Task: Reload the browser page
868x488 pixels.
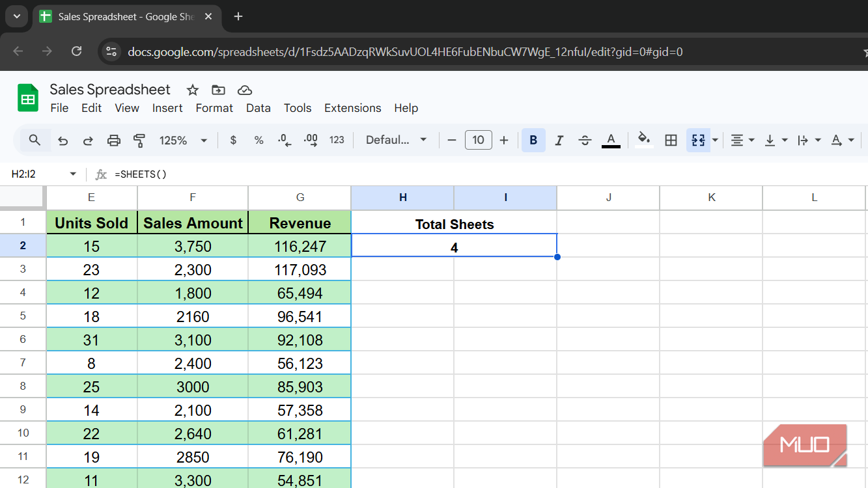Action: coord(76,51)
